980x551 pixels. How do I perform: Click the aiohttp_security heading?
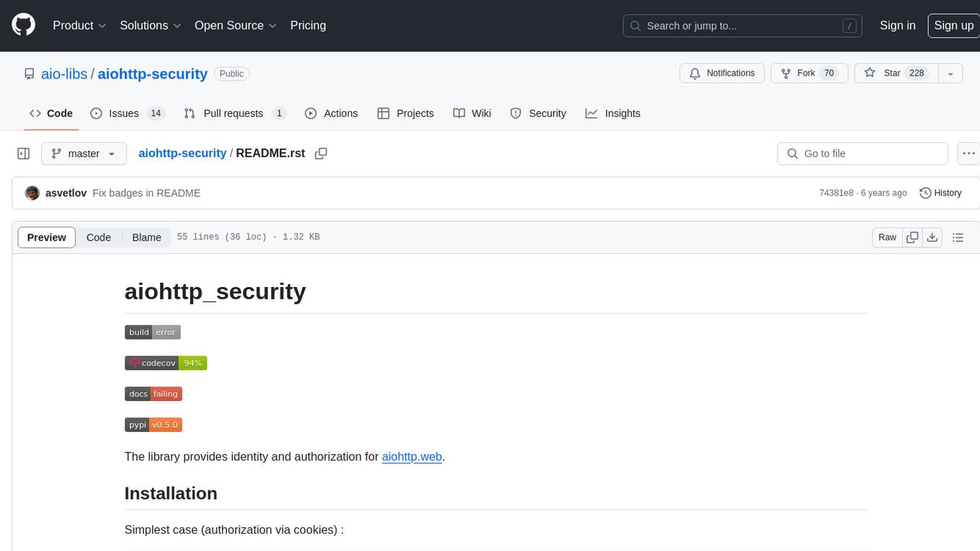click(215, 291)
